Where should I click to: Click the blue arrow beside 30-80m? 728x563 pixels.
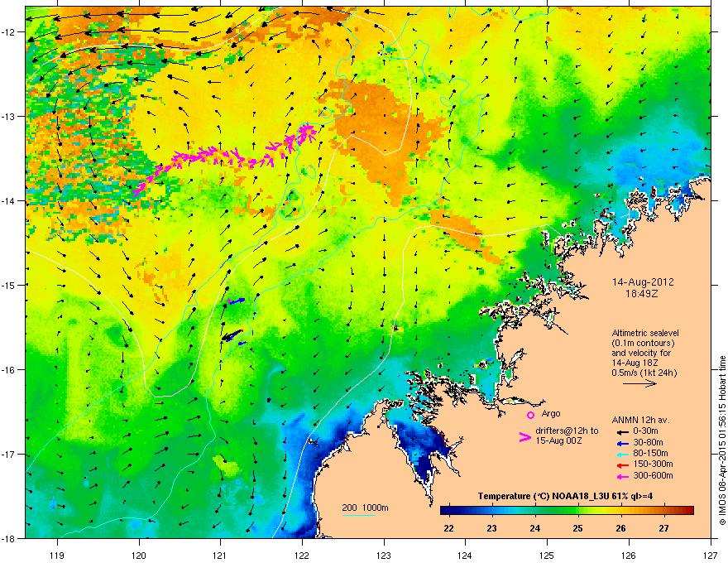click(x=622, y=443)
